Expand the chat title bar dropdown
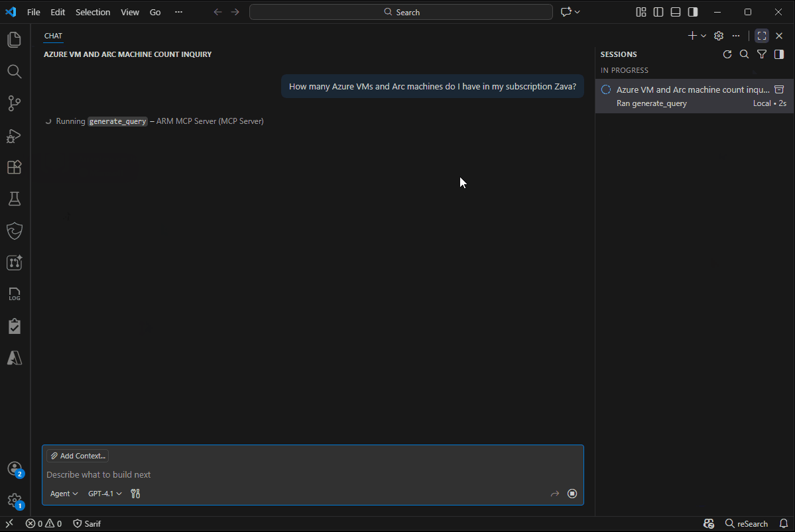795x532 pixels. pos(577,12)
